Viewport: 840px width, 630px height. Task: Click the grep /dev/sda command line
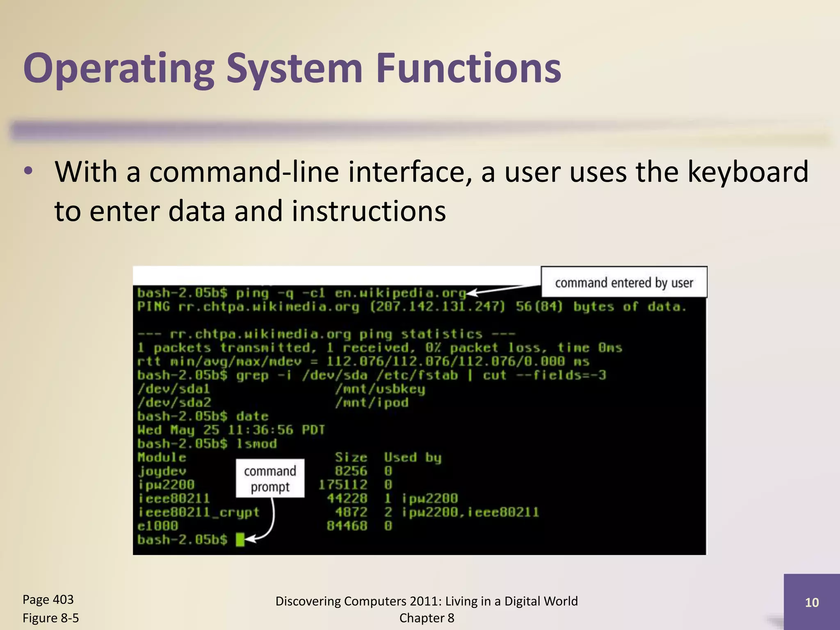(x=372, y=375)
